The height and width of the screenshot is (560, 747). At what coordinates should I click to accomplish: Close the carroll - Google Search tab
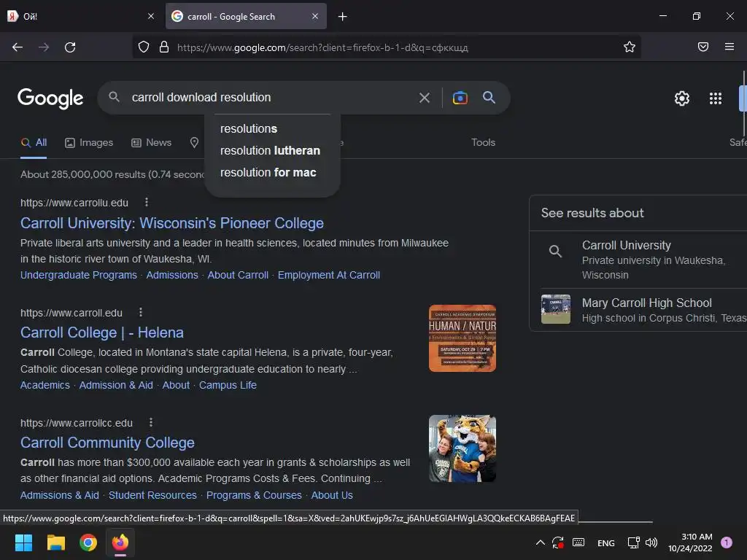pos(315,16)
